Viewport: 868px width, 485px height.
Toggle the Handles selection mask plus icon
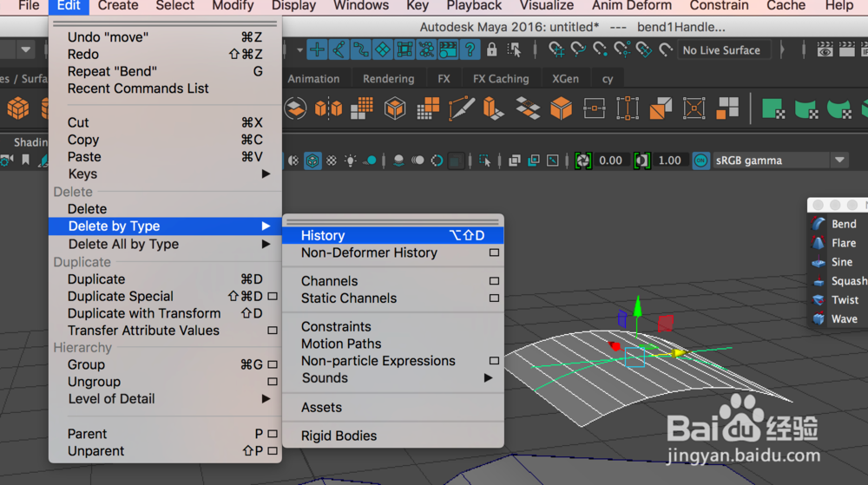pos(317,49)
